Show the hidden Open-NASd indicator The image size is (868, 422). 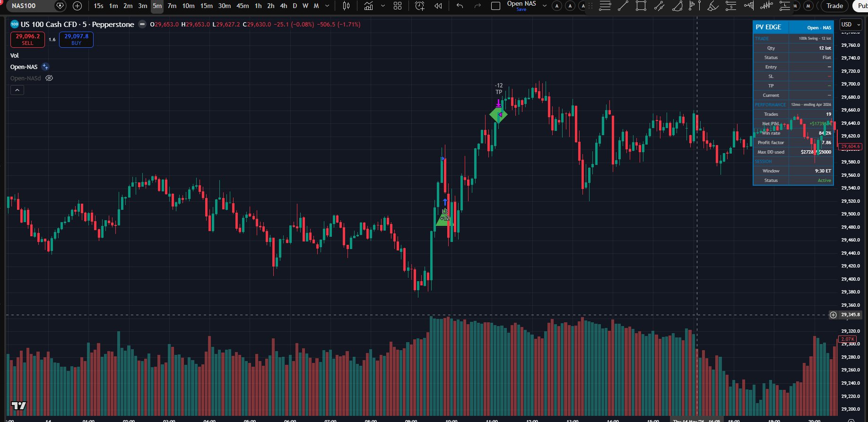pyautogui.click(x=49, y=78)
